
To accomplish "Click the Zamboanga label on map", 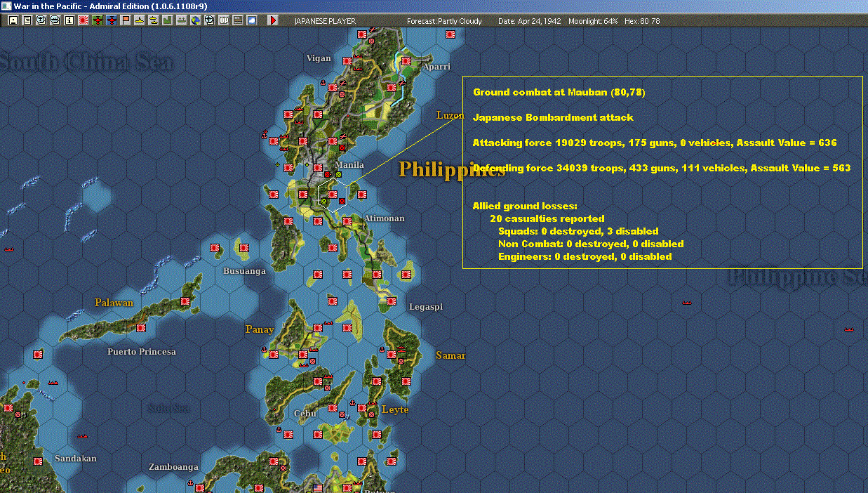I will [x=173, y=466].
